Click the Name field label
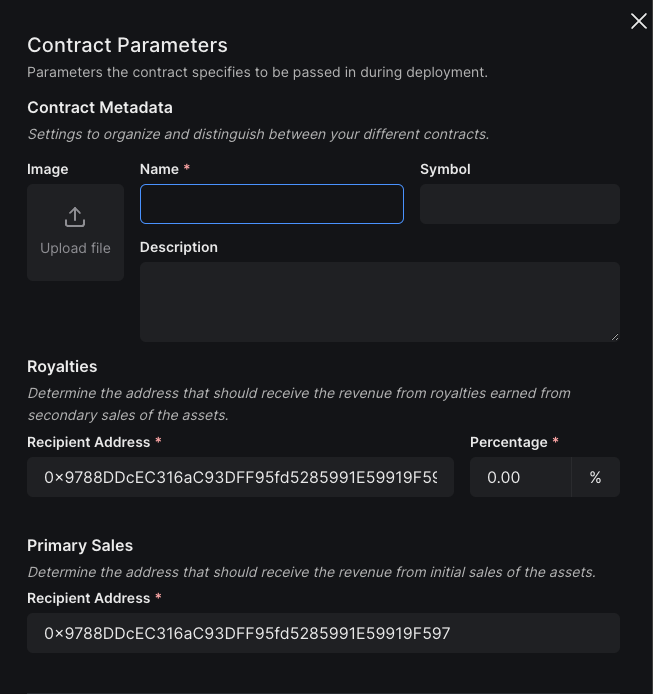653x694 pixels. pyautogui.click(x=159, y=169)
